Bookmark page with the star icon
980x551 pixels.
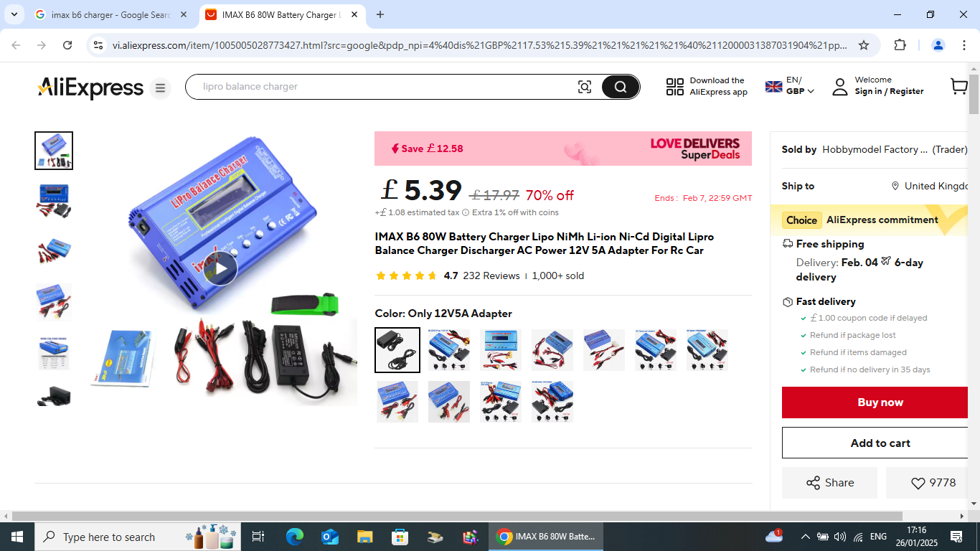click(864, 45)
